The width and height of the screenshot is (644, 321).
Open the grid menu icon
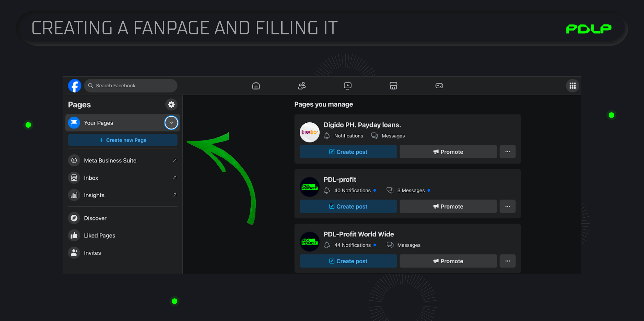(x=573, y=86)
